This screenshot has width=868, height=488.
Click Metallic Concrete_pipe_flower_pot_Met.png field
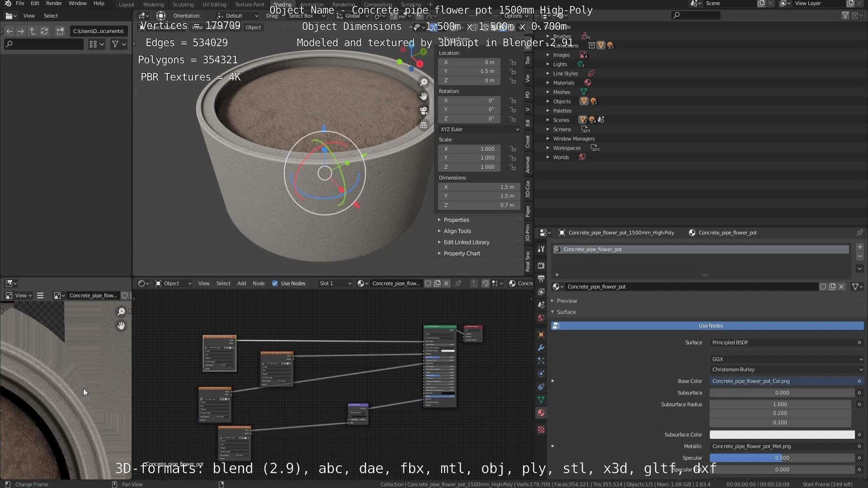point(787,446)
